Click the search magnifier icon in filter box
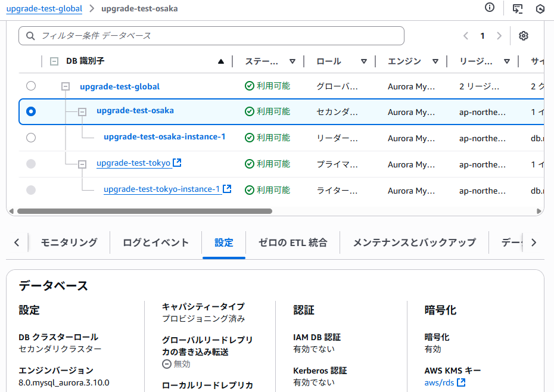 (x=30, y=36)
